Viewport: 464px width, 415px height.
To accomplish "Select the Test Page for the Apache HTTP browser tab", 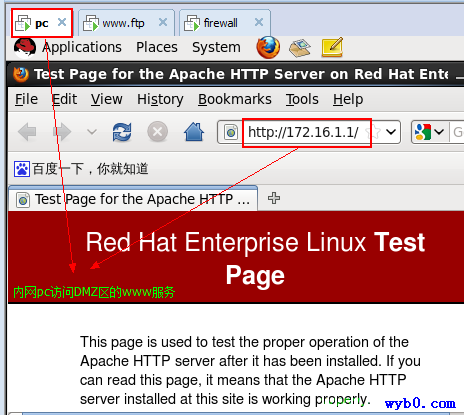I will point(133,199).
